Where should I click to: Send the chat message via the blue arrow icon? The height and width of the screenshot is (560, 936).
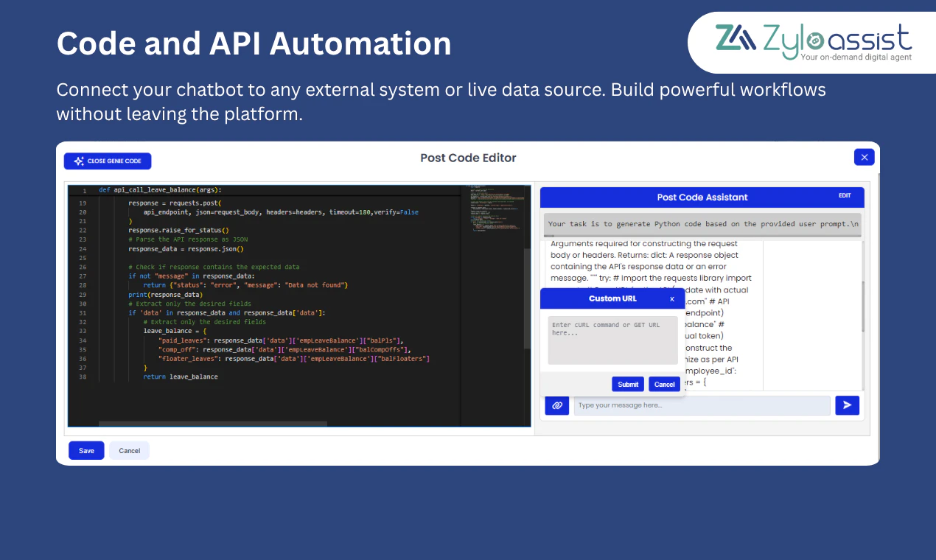pyautogui.click(x=847, y=405)
